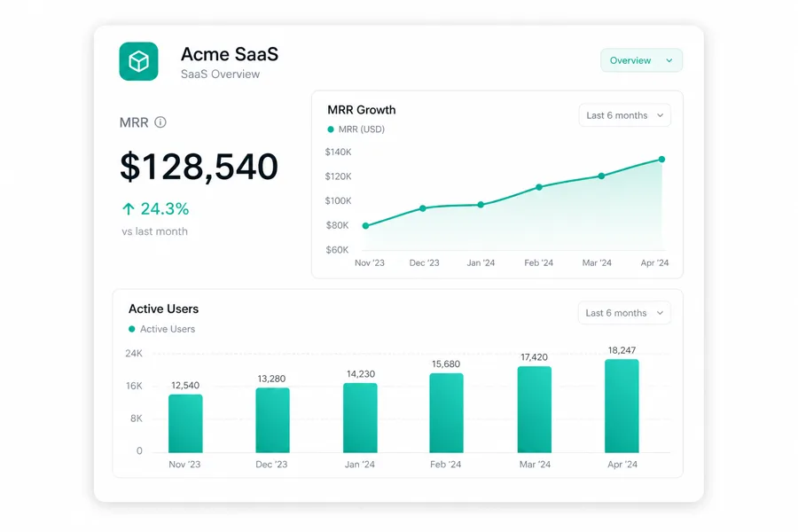
Task: Click Nov '23 label under Active Users bars
Action: click(x=184, y=465)
